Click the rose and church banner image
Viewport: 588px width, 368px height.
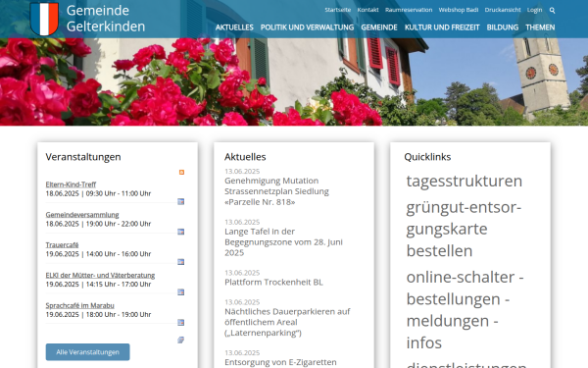[x=294, y=81]
